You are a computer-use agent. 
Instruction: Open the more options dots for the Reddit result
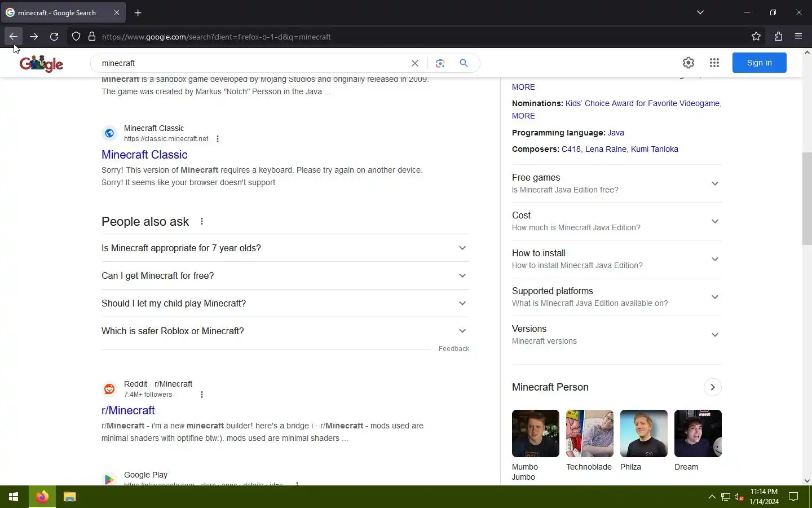202,395
